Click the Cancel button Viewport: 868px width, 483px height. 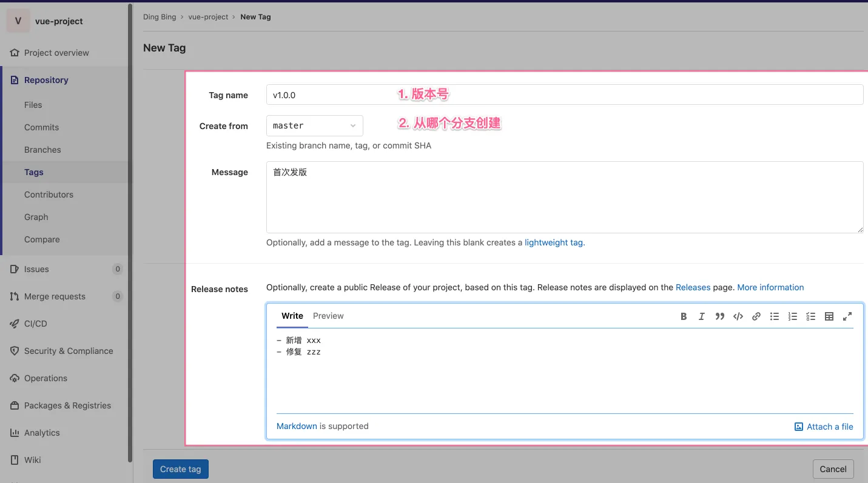click(833, 469)
